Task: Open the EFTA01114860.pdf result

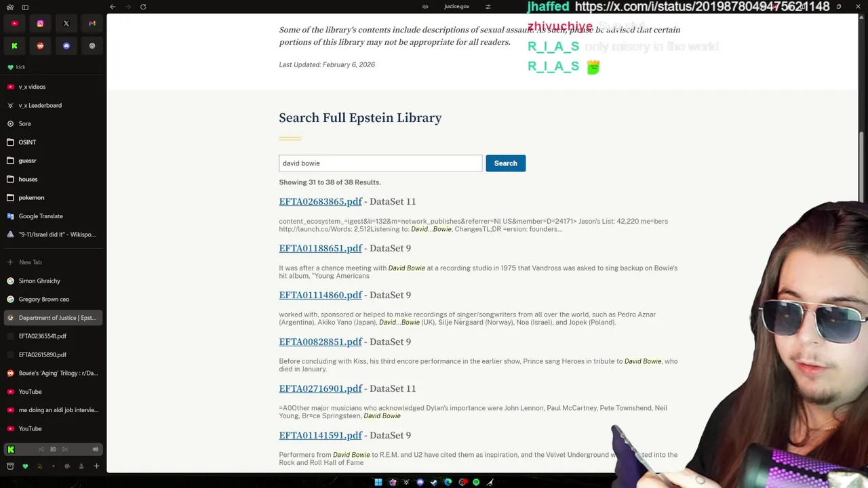Action: (x=320, y=295)
